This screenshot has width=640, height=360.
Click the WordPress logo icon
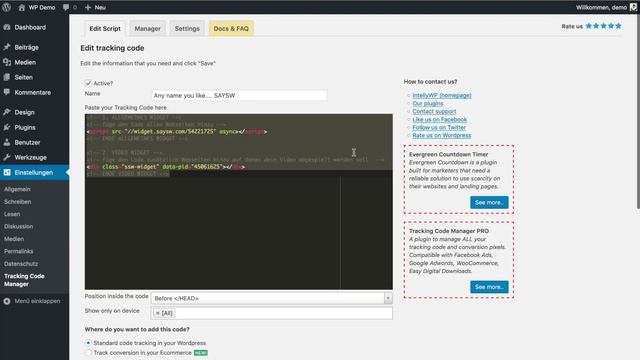point(7,7)
